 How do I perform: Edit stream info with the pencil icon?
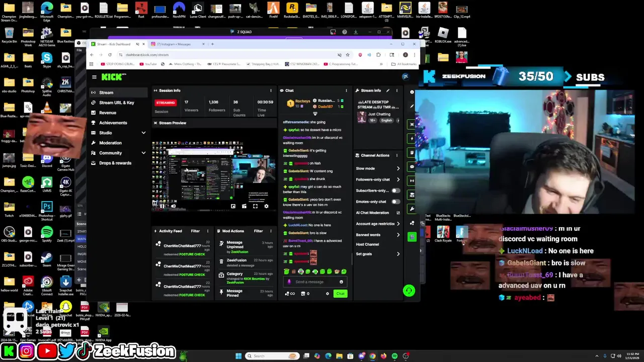(387, 90)
